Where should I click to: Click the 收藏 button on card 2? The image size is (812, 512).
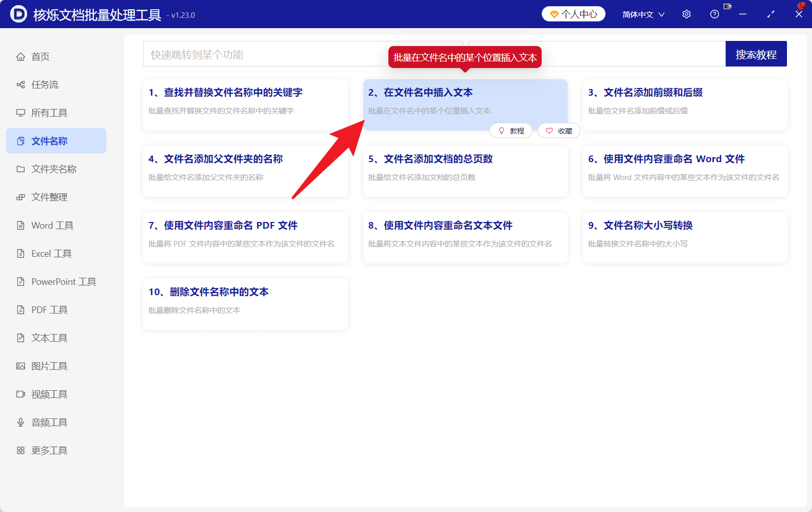click(x=559, y=131)
